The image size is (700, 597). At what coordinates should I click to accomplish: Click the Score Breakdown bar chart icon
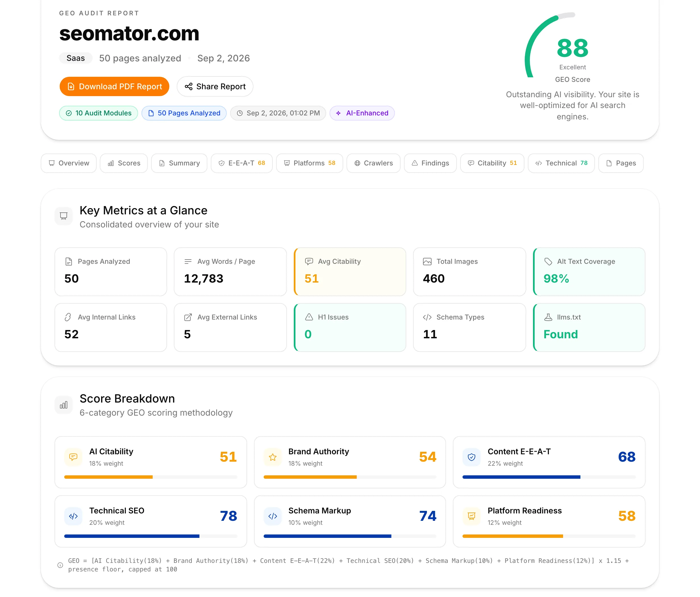[x=64, y=405]
